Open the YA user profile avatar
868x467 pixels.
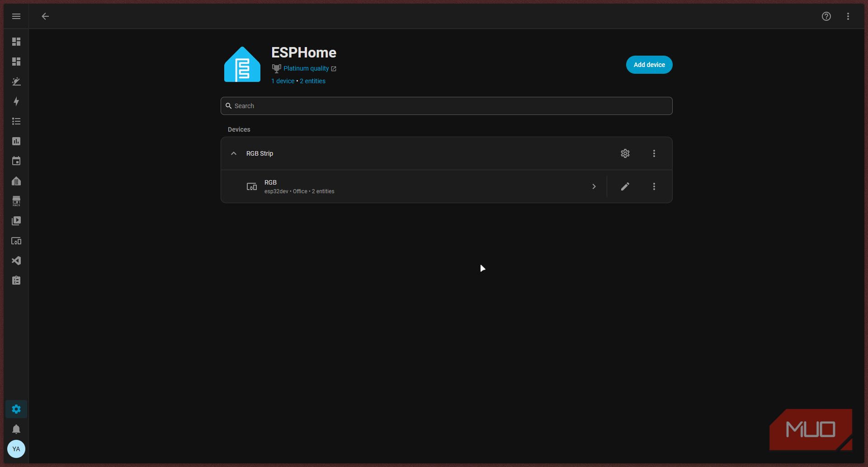[16, 449]
